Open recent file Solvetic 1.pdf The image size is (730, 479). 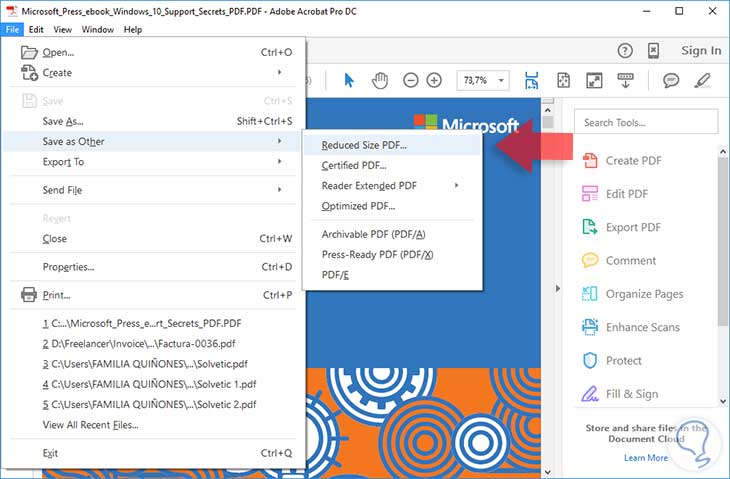coord(152,384)
